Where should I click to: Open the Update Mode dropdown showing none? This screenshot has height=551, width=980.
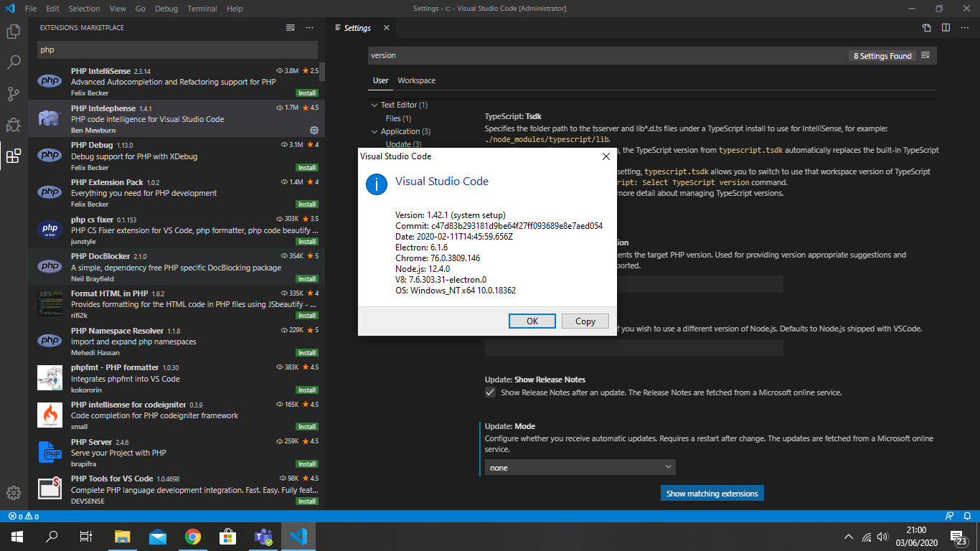click(x=580, y=466)
